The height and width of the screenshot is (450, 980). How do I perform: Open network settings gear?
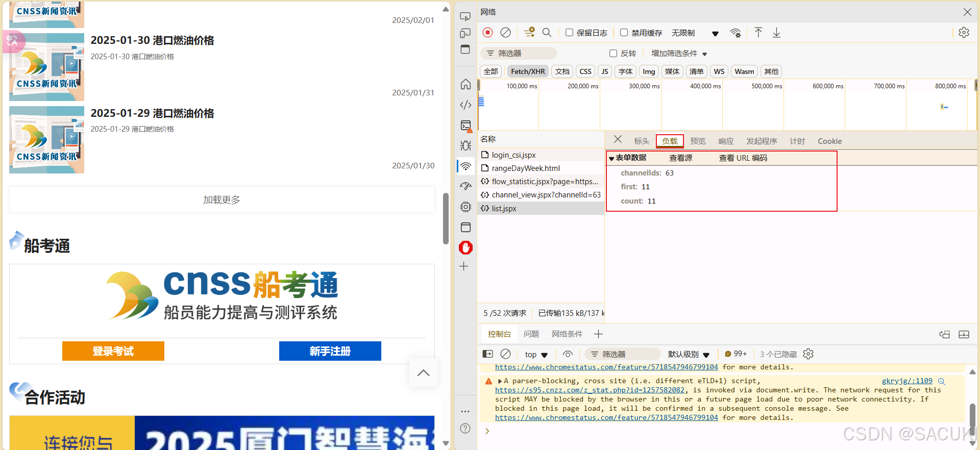pyautogui.click(x=964, y=33)
